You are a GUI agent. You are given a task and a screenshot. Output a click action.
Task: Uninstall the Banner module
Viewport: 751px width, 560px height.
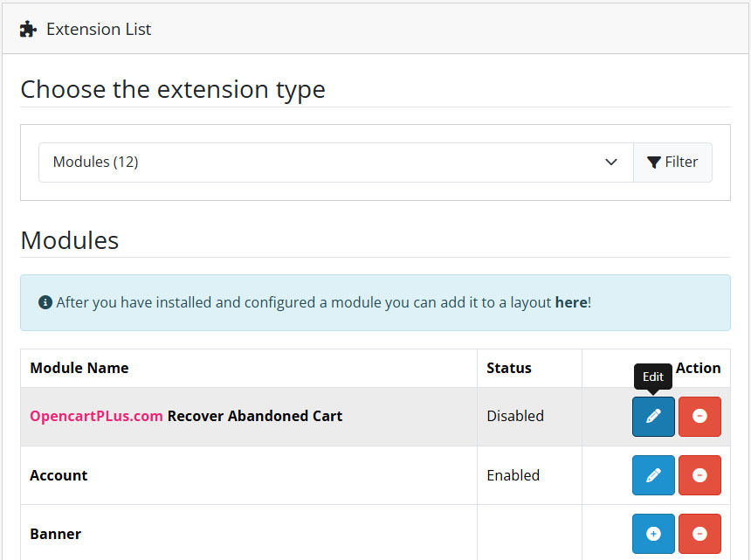coord(699,534)
